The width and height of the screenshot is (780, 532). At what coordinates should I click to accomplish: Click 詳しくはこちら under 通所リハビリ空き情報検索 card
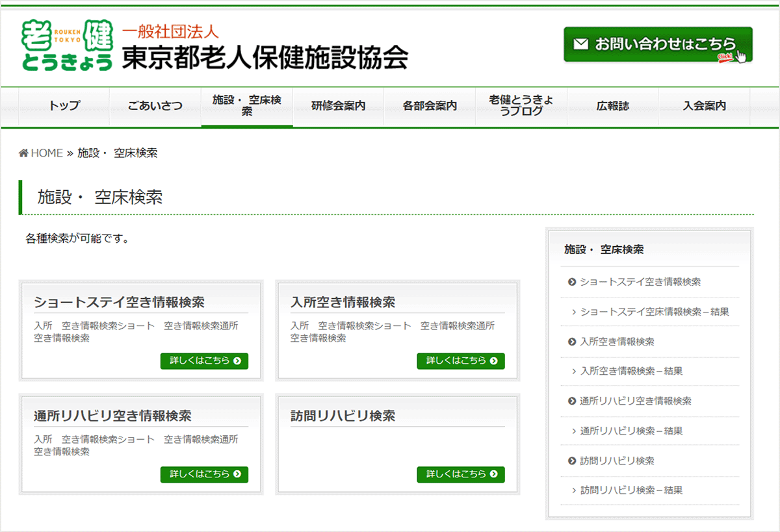tap(204, 475)
